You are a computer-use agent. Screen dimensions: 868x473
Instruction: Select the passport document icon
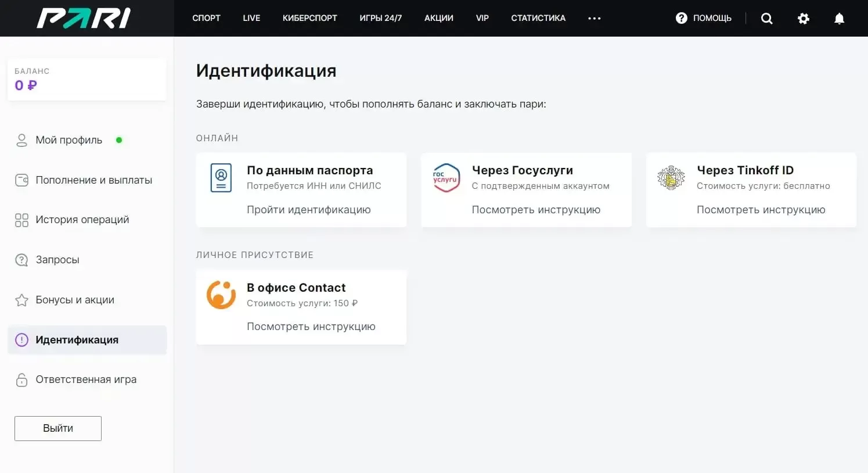(221, 178)
